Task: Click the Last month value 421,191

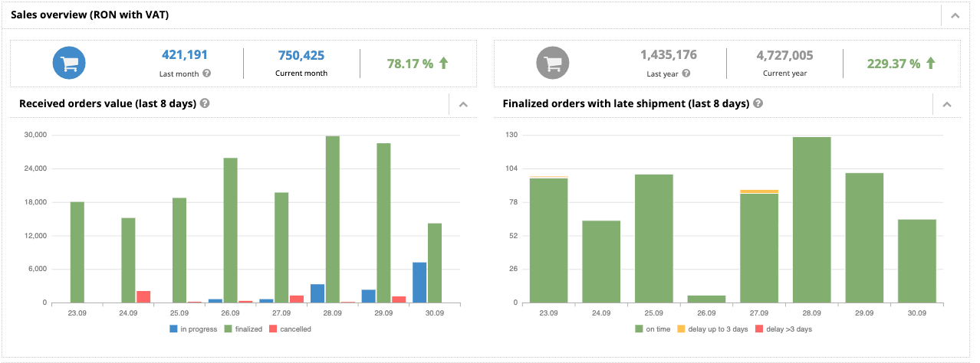Action: [x=184, y=55]
